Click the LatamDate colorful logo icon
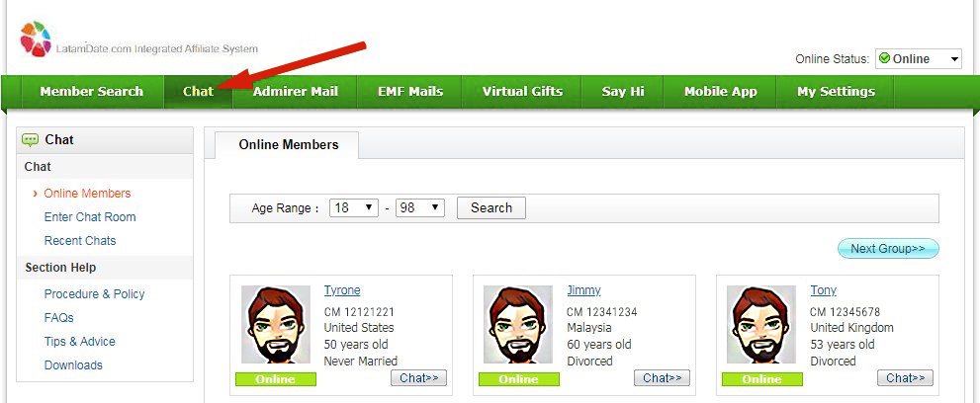 point(36,39)
